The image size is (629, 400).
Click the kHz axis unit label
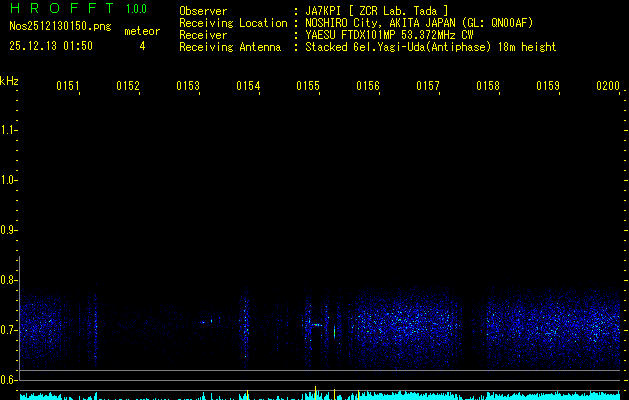9,80
